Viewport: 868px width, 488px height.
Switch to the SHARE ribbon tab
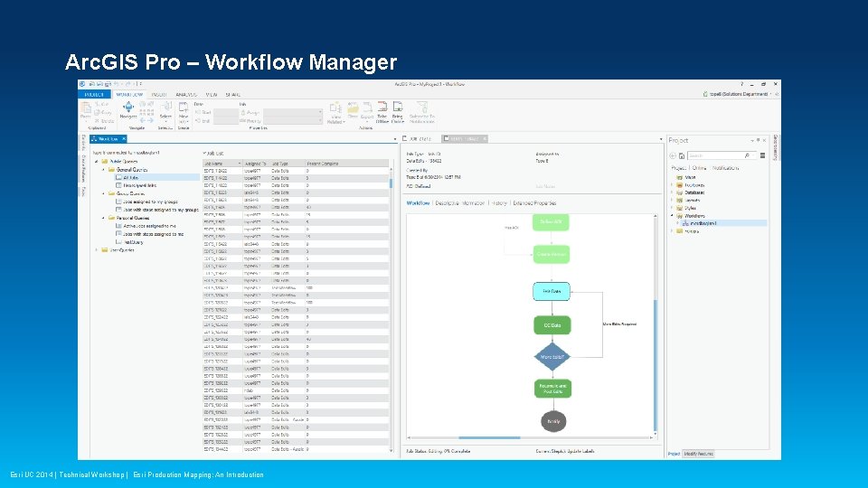tap(233, 95)
